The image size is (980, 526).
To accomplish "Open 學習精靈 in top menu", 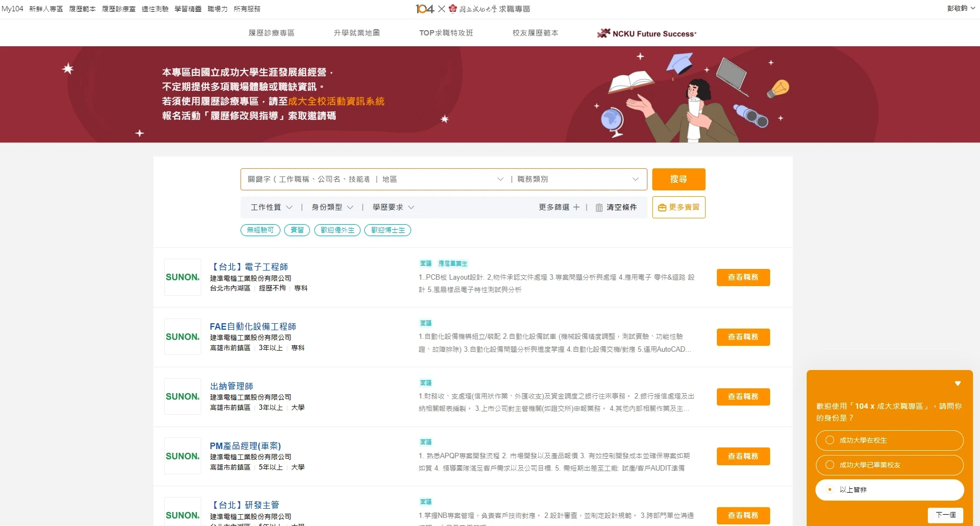I will (x=188, y=9).
